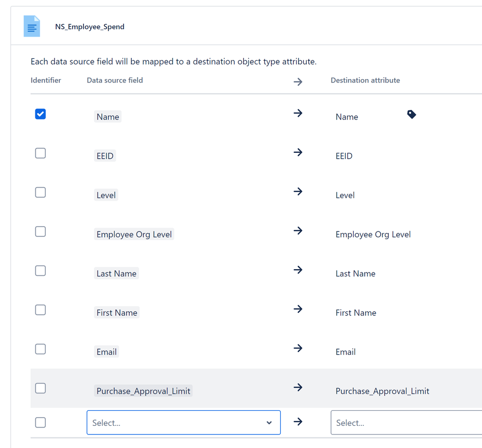Click the Employee Org Level source field tag
The height and width of the screenshot is (448, 482).
point(134,234)
